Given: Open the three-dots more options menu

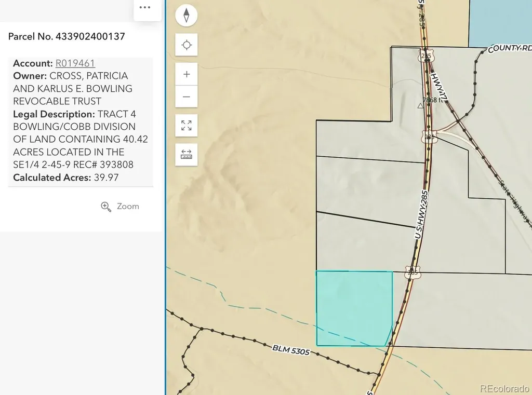Looking at the screenshot, I should pyautogui.click(x=145, y=7).
